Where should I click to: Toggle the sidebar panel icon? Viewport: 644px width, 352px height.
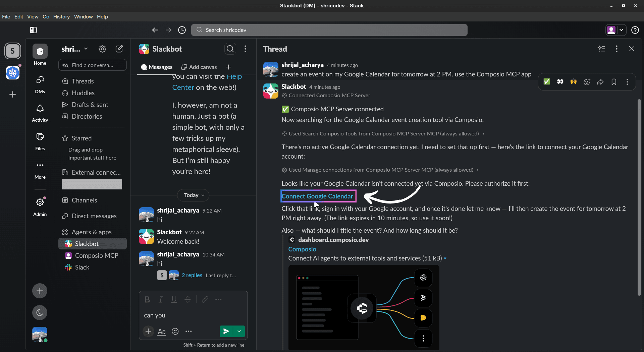tap(33, 30)
